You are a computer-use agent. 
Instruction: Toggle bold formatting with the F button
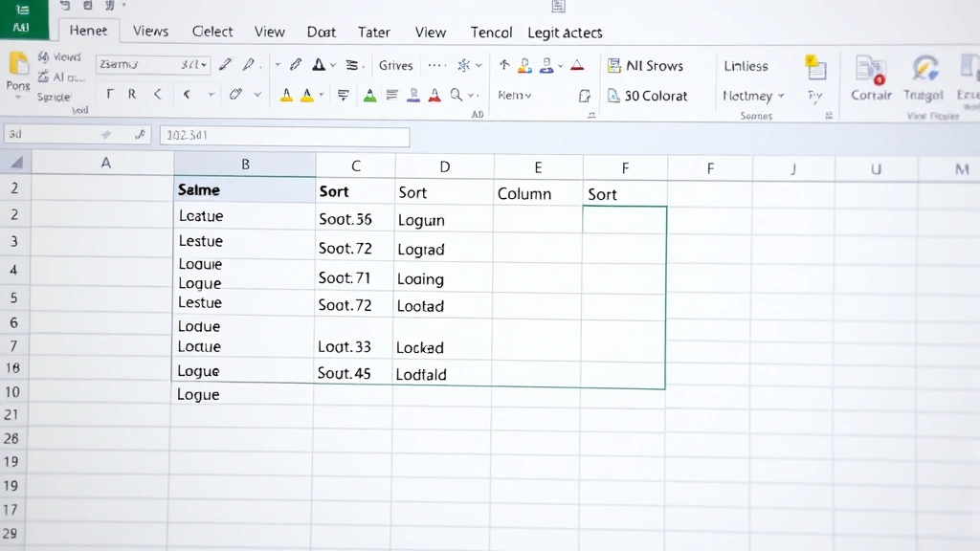[109, 95]
